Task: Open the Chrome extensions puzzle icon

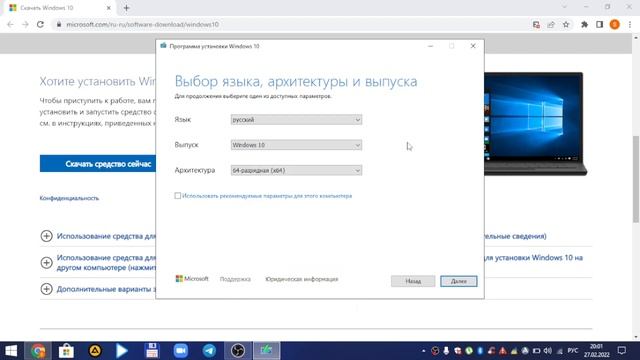Action: 584,24
